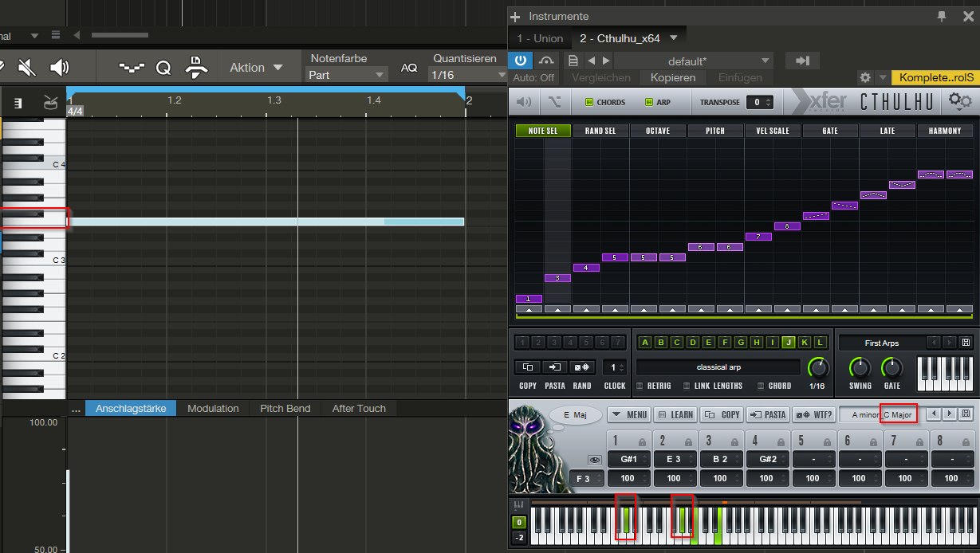Toggle lock on chord note slot 1
This screenshot has height=553, width=980.
(x=642, y=441)
